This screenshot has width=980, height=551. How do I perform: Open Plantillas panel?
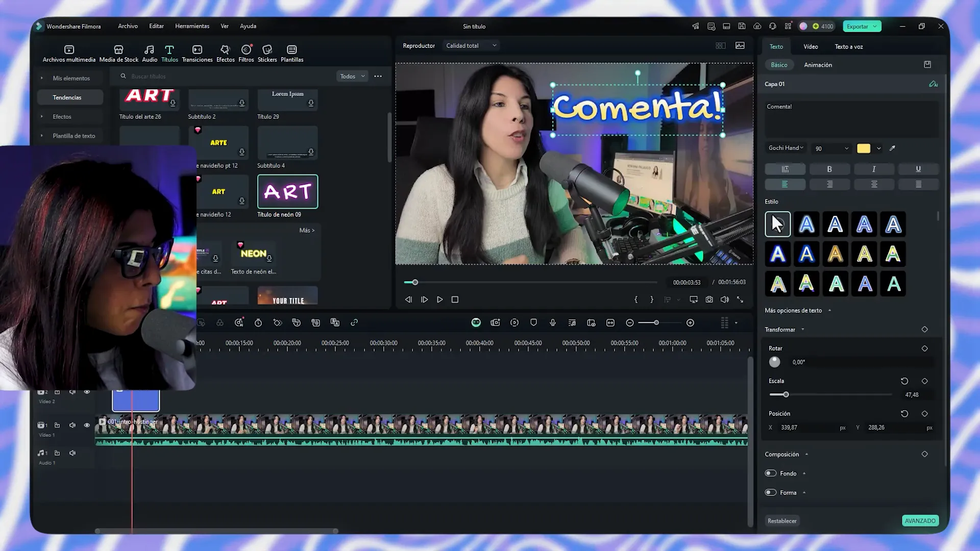coord(292,54)
